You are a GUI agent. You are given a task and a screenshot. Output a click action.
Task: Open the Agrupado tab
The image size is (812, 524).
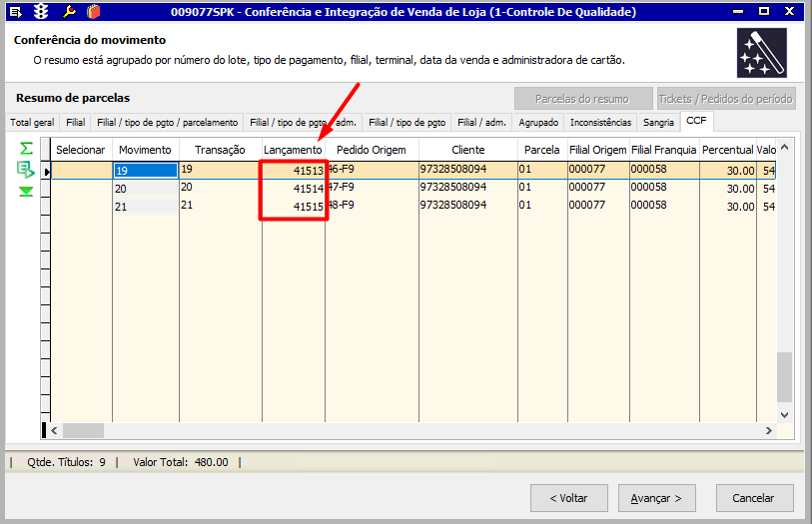538,123
